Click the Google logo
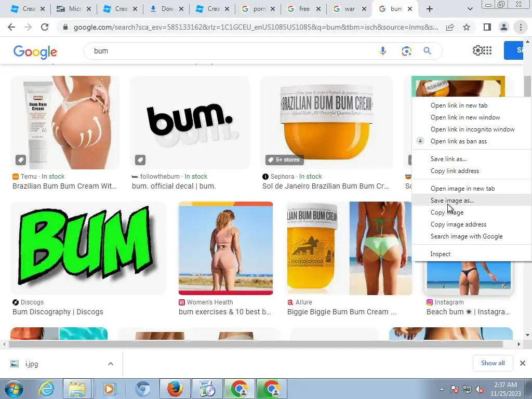Screen dimensions: 532x399 click(35, 51)
